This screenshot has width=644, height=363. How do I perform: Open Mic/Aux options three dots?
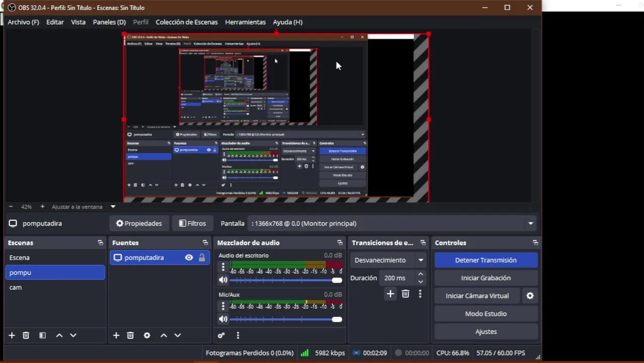(223, 306)
